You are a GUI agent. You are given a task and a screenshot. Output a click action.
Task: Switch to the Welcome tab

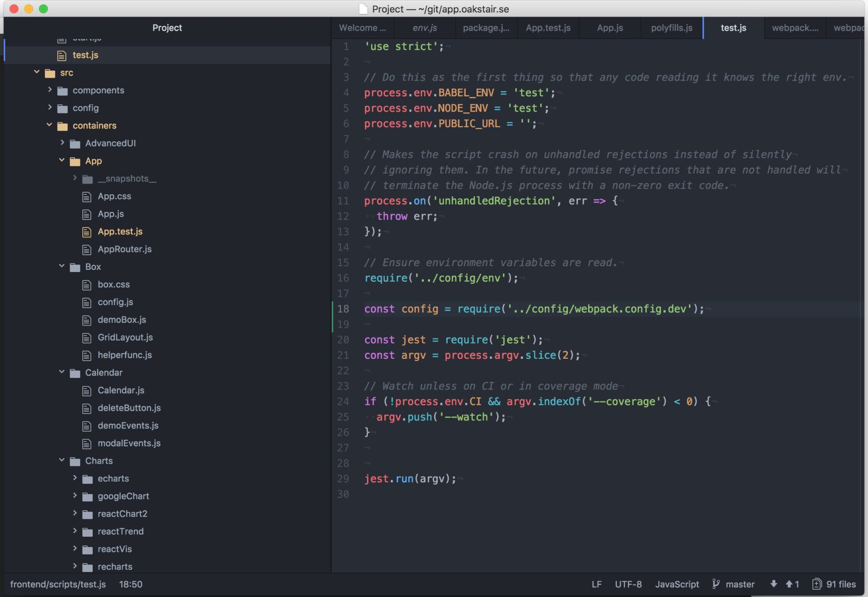tap(363, 28)
